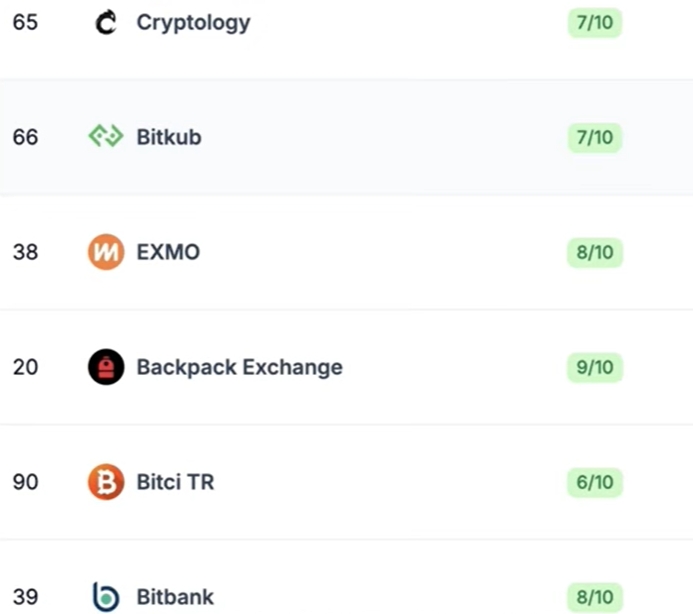Viewport: 693px width, 614px height.
Task: Click Cryptology's 7/10 score badge
Action: pyautogui.click(x=595, y=23)
